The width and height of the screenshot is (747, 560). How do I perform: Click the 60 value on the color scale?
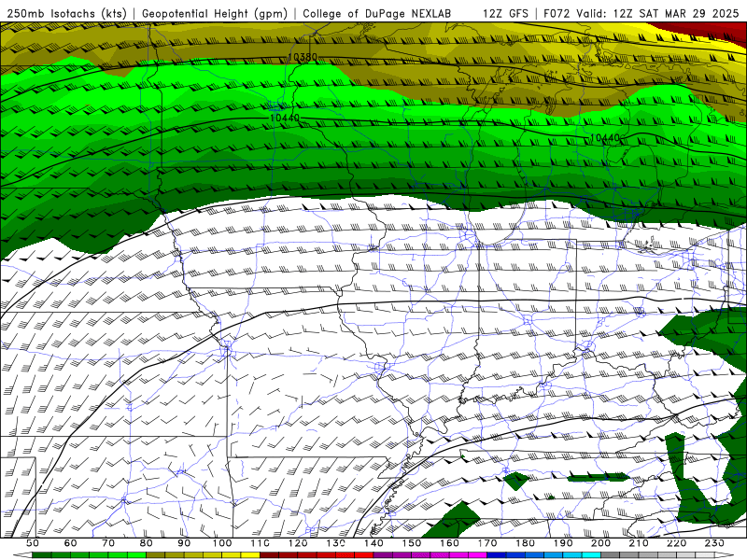point(71,543)
